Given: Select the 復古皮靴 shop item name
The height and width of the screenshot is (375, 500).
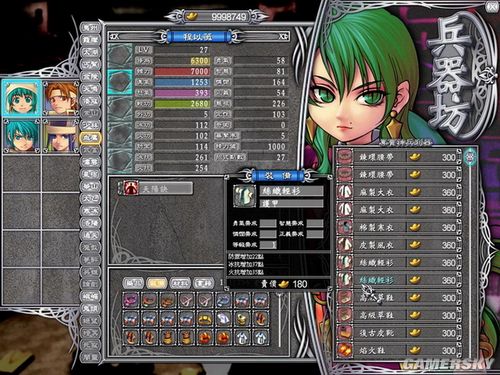Looking at the screenshot, I should coord(376,333).
